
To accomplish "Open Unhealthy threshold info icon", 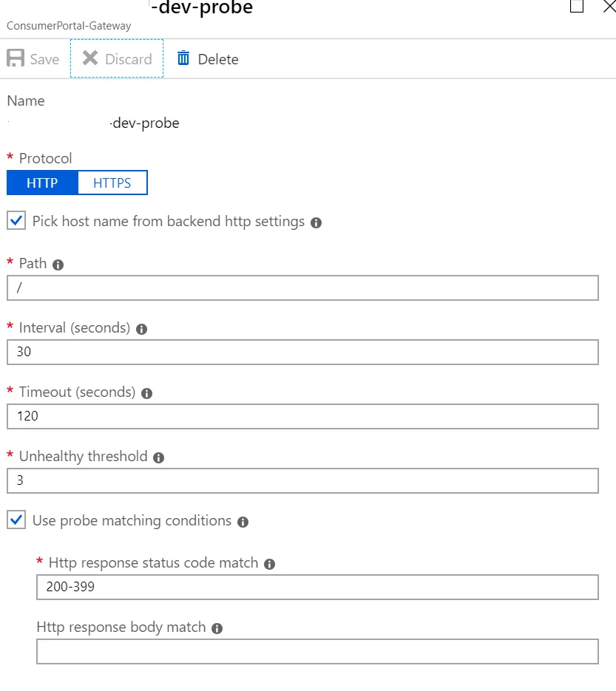I will [158, 457].
